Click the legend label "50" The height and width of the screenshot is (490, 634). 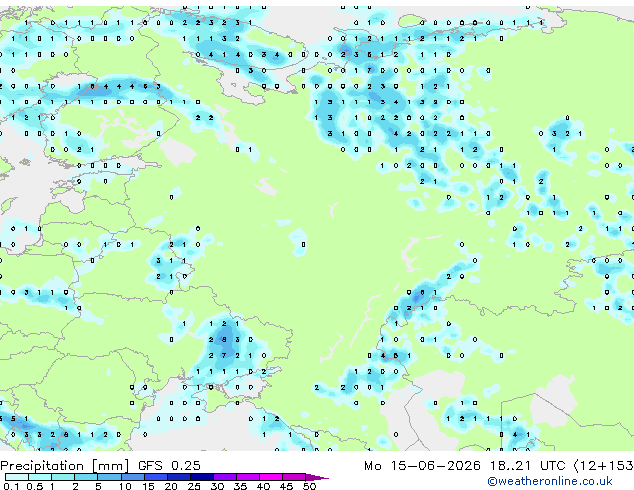click(x=309, y=486)
